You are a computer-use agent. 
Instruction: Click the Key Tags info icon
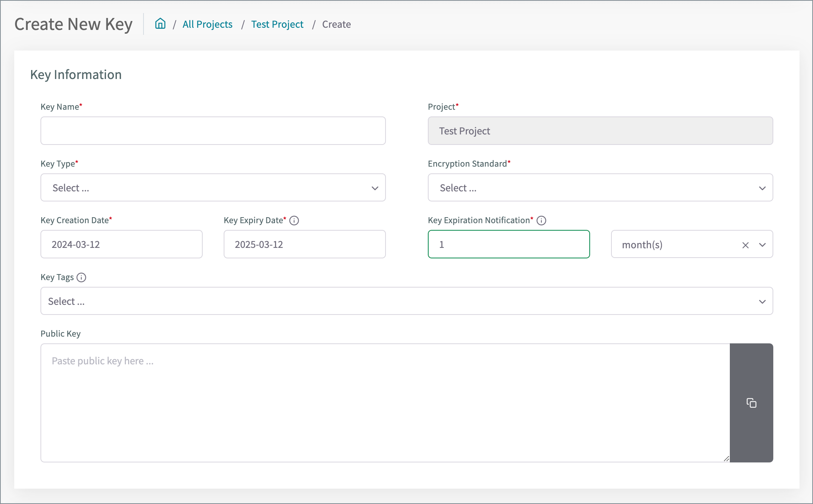tap(81, 277)
